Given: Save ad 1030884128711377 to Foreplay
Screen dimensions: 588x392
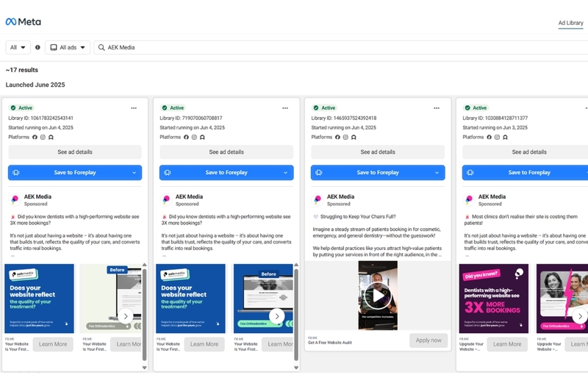Looking at the screenshot, I should (x=526, y=173).
